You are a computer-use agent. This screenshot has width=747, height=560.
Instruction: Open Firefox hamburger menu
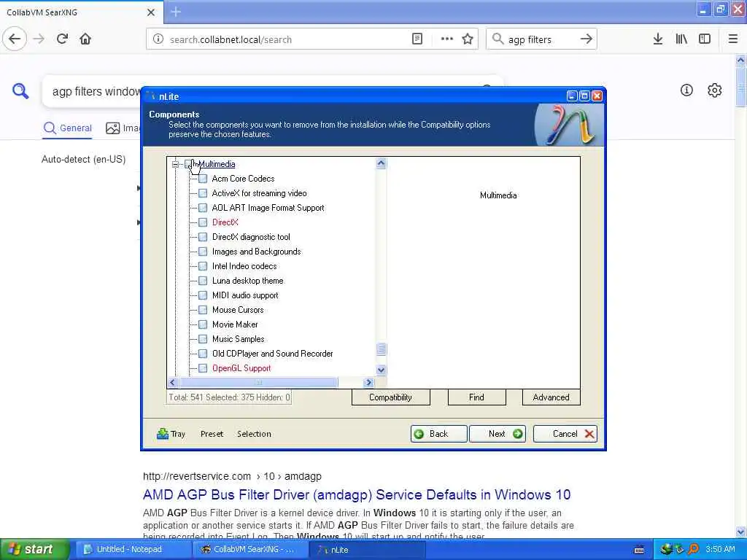coord(733,39)
